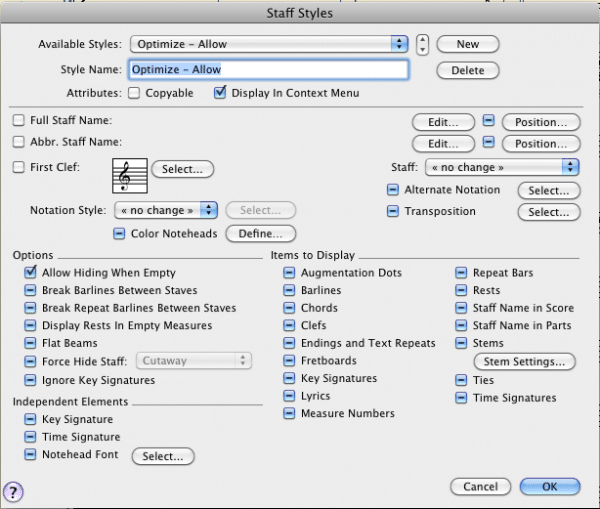The height and width of the screenshot is (509, 600).
Task: Enable the Copyable attribute checkbox
Action: 134,94
